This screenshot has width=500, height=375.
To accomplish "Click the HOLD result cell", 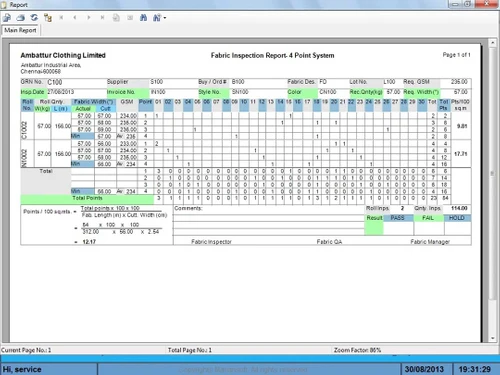I will tap(457, 218).
